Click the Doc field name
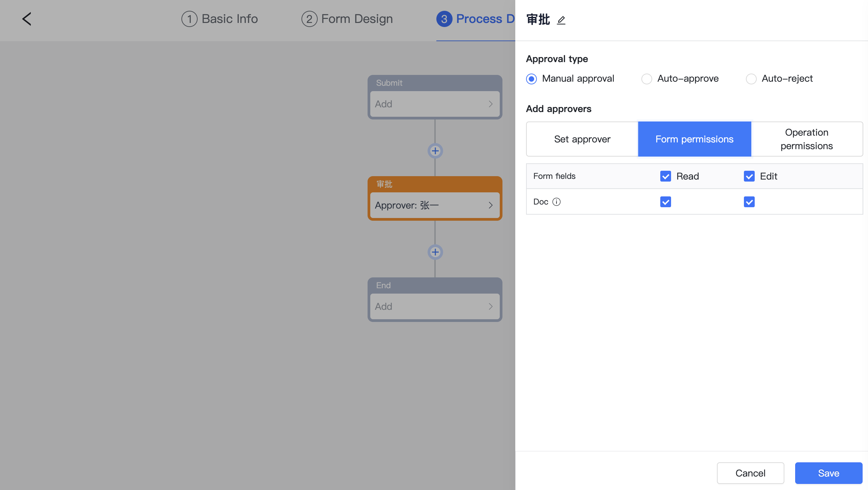This screenshot has width=868, height=490. click(541, 202)
